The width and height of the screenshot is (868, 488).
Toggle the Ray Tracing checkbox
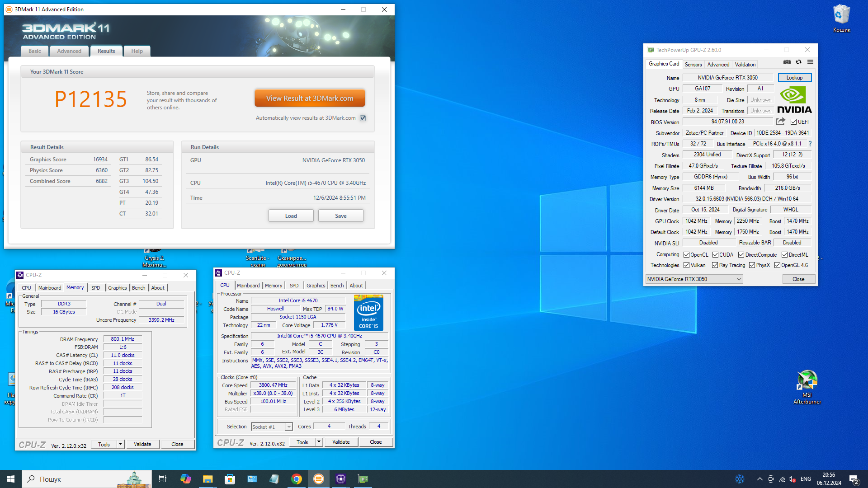point(715,265)
